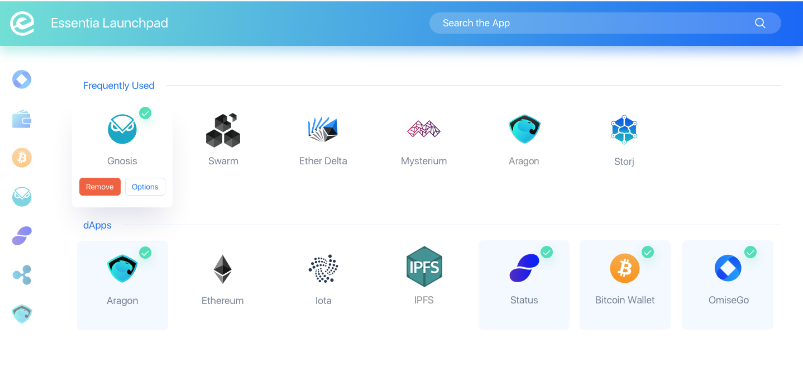Remove Gnosis with the Remove button
This screenshot has height=381, width=803.
[100, 187]
